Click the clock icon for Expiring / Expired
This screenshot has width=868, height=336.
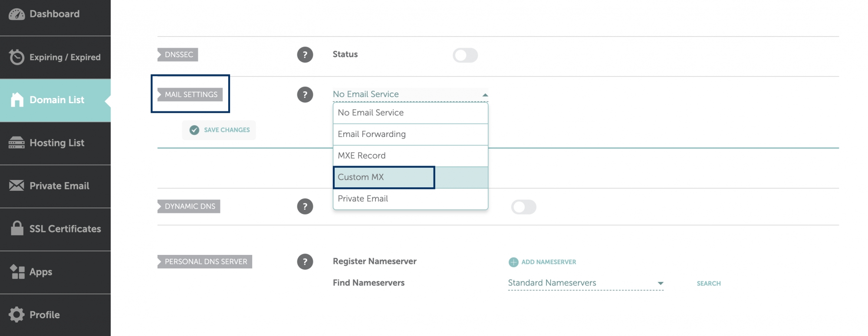pos(15,57)
